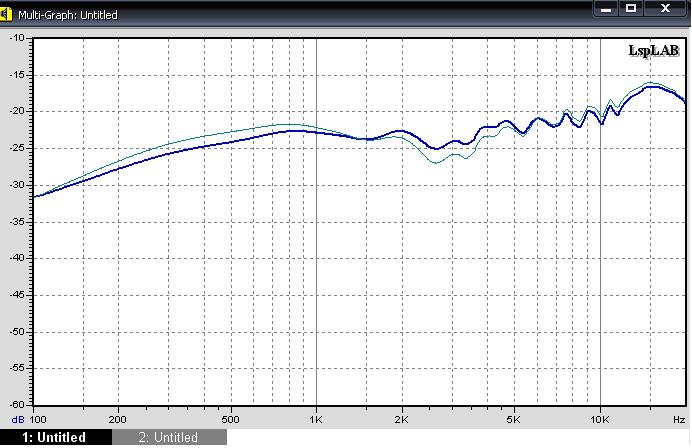Click the 'Hz' axis unit label
Image resolution: width=692 pixels, height=448 pixels.
679,419
